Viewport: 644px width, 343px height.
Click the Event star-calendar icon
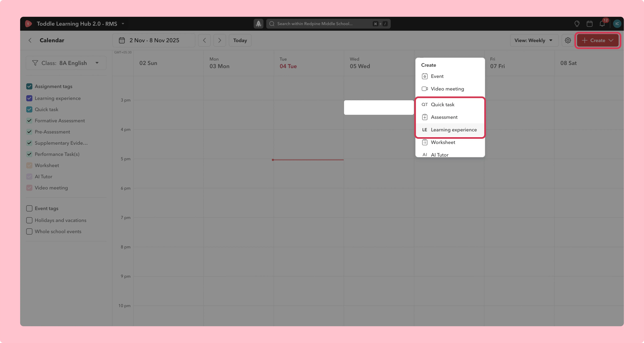coord(425,76)
